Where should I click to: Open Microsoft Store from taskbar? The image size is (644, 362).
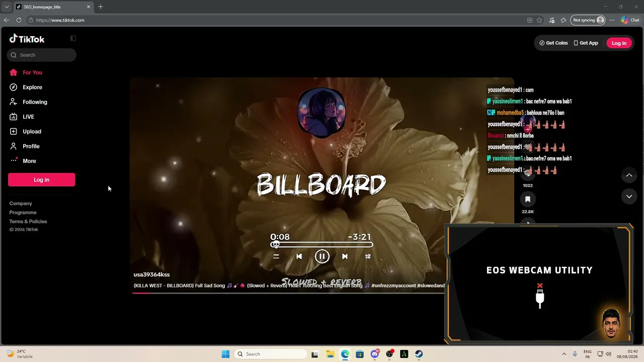(360, 354)
